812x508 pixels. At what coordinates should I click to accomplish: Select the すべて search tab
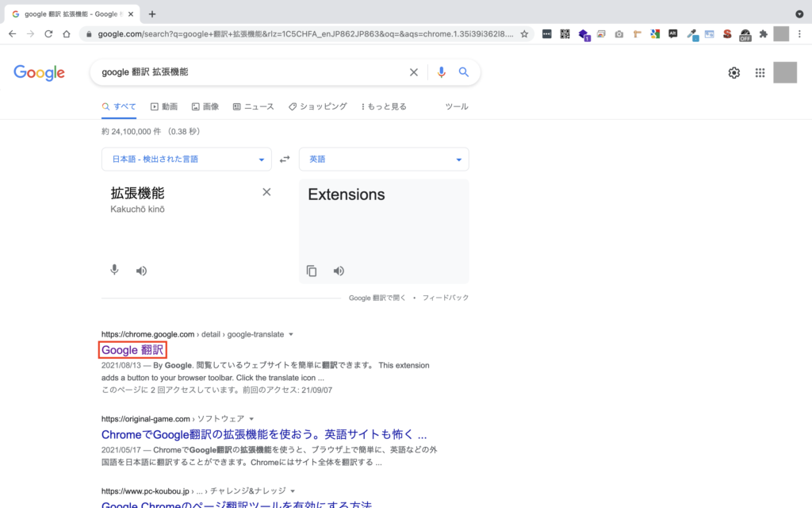click(119, 106)
